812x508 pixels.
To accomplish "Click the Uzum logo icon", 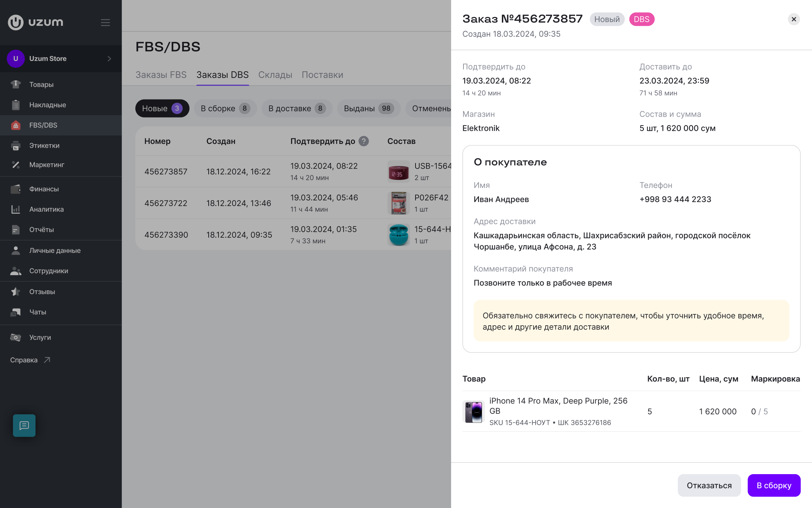I will coord(16,22).
